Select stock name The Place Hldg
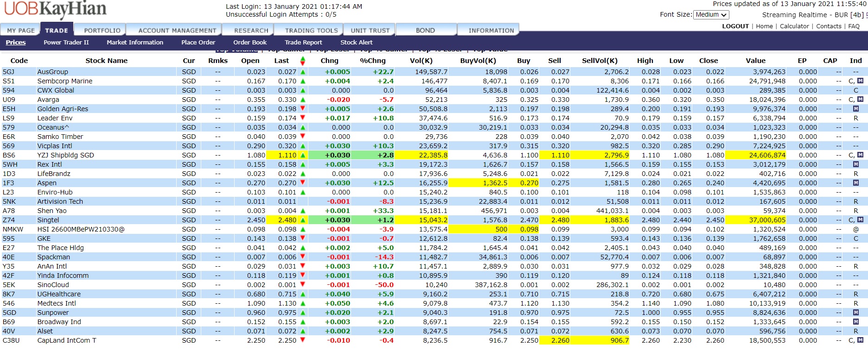 (60, 248)
